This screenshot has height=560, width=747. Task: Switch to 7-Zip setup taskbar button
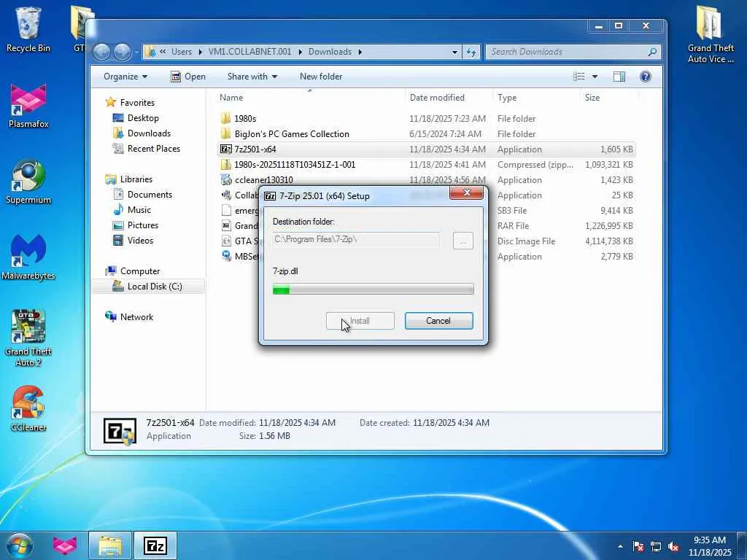(x=155, y=545)
